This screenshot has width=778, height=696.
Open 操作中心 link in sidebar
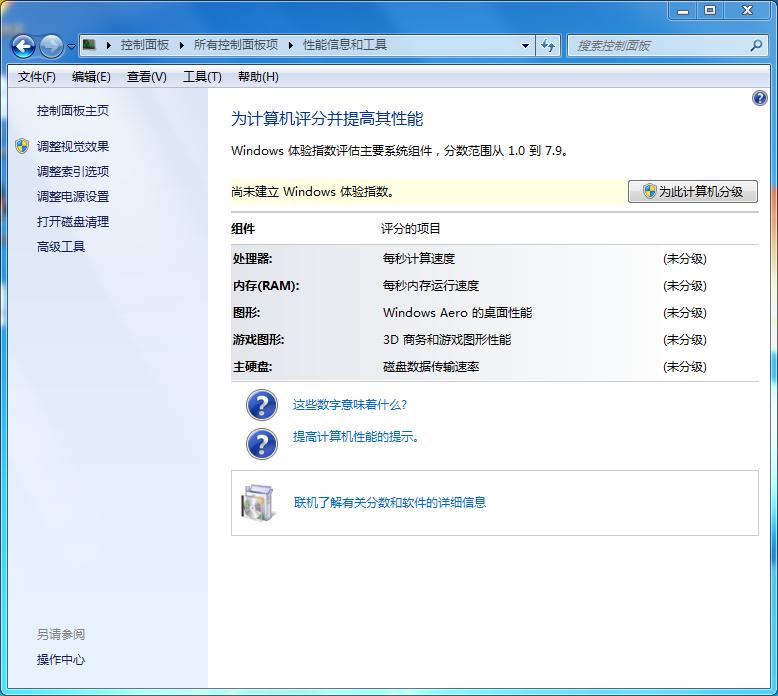click(61, 660)
